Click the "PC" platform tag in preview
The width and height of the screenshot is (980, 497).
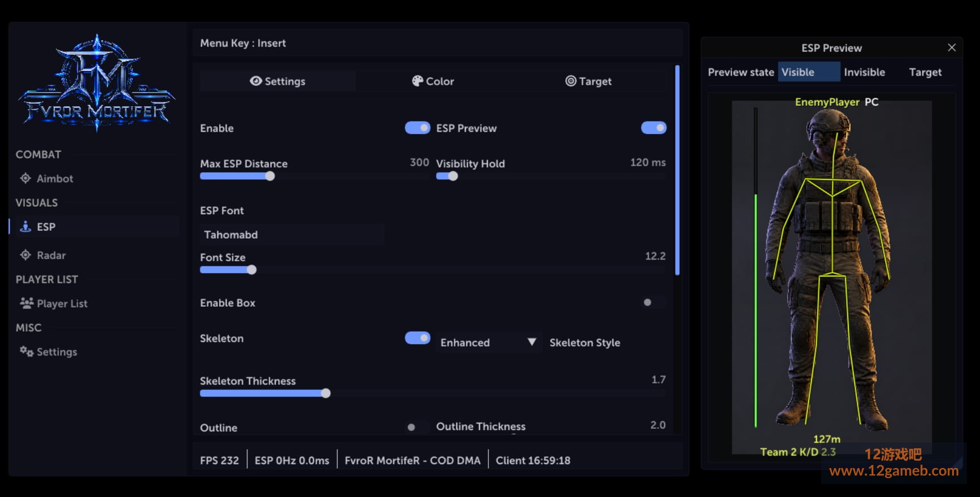(x=871, y=102)
